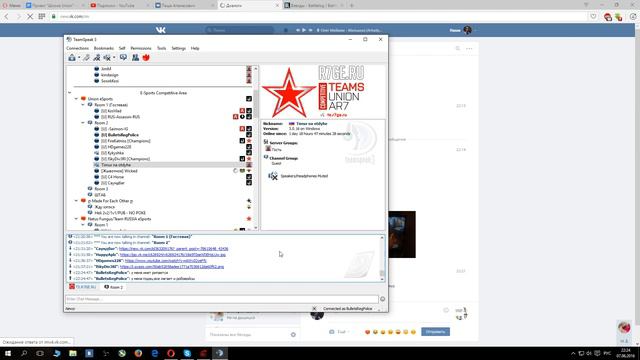Collapse the Union eSports channel
The height and width of the screenshot is (360, 640).
(76, 99)
